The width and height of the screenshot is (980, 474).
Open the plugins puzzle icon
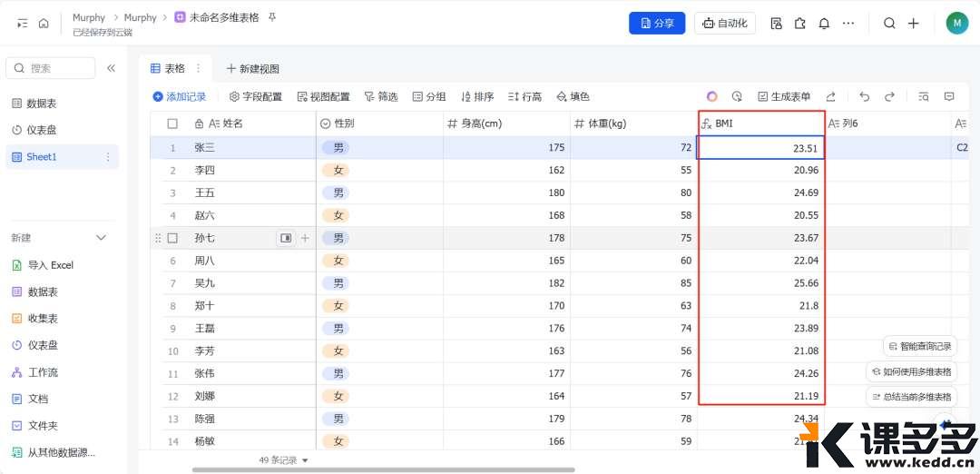click(x=800, y=23)
